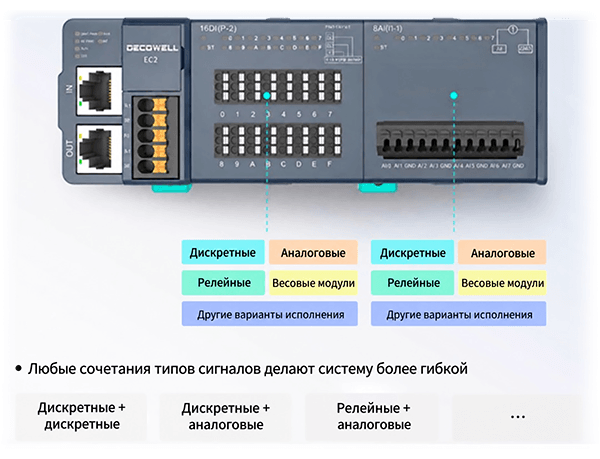
Task: Click the 'Любые сочетания типов сигналов' sentence
Action: (x=248, y=369)
